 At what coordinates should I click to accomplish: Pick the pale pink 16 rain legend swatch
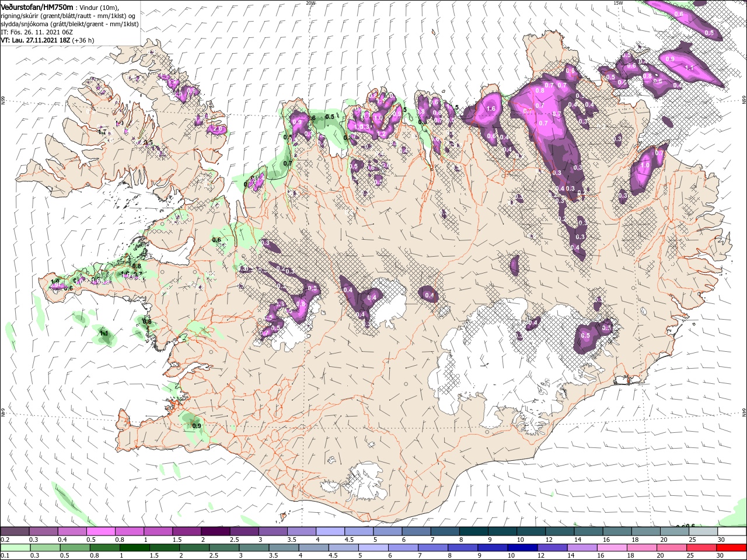click(612, 548)
